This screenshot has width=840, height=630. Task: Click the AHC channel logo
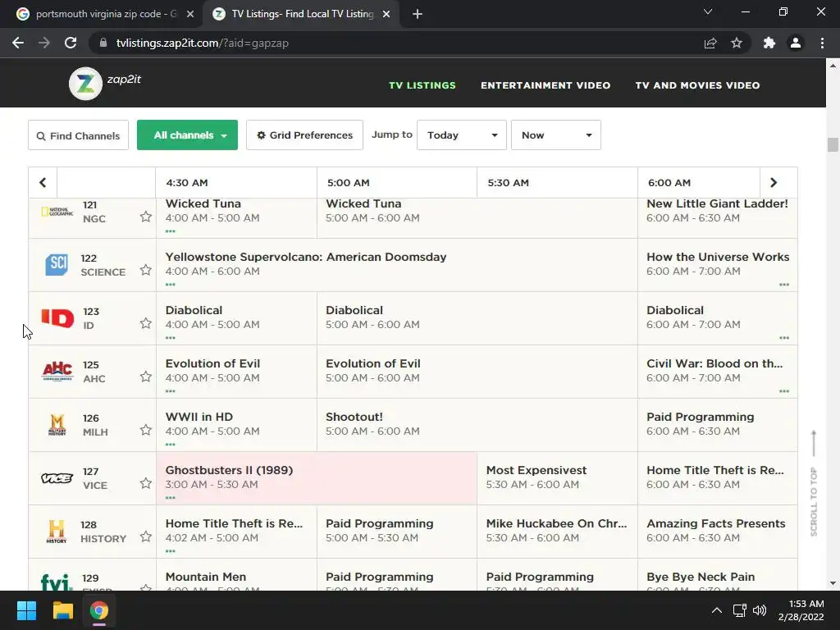tap(57, 371)
